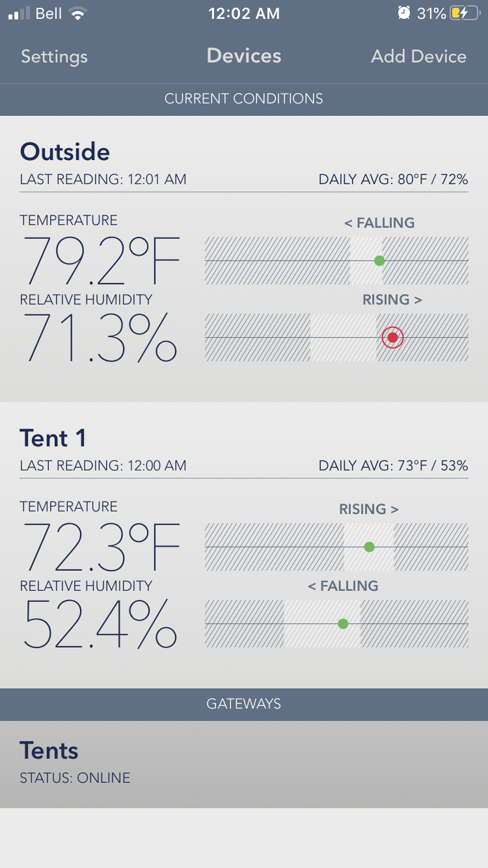
Task: Tap the cellular signal bars icon
Action: pyautogui.click(x=20, y=14)
